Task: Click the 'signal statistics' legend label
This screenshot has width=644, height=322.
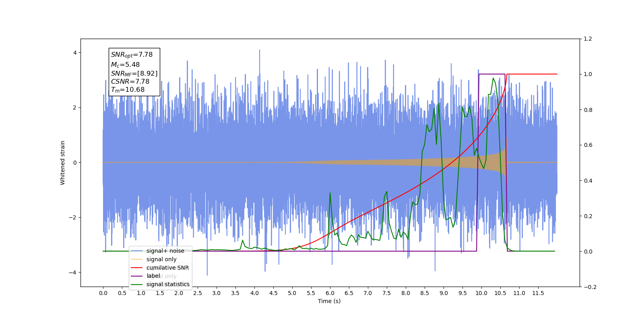Action: coord(168,284)
